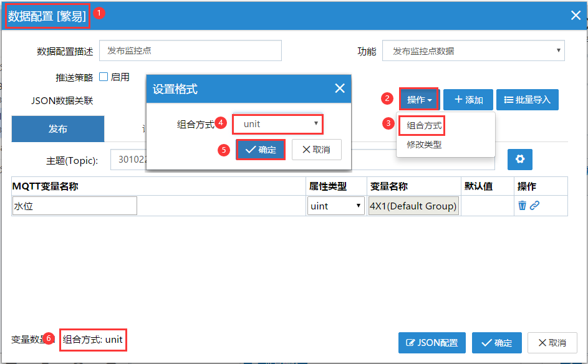
Task: Open the 属性类型 uint dropdown
Action: click(x=335, y=206)
